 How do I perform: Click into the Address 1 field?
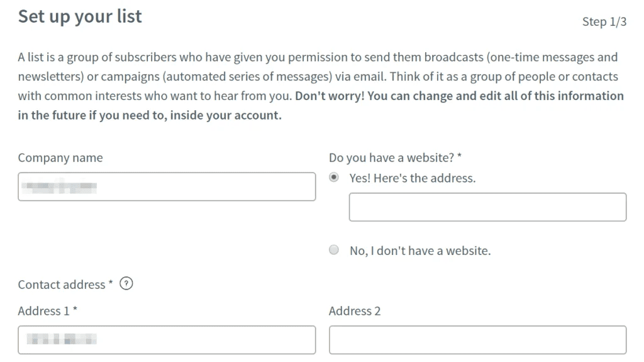click(x=167, y=340)
